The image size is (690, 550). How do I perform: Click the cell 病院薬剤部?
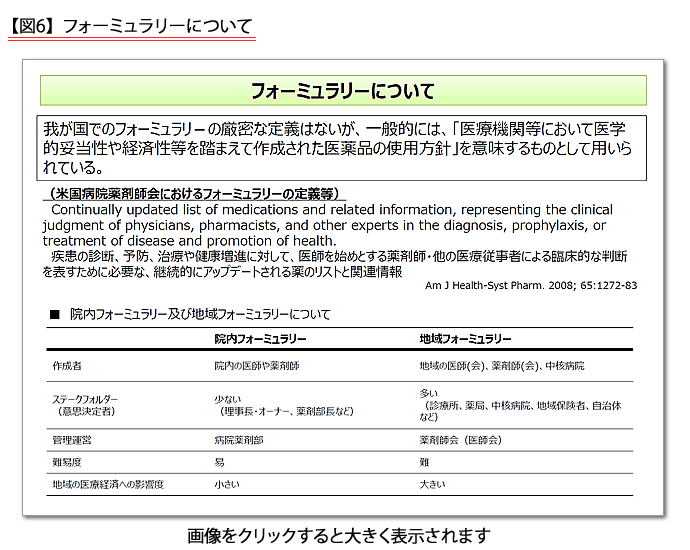(239, 440)
